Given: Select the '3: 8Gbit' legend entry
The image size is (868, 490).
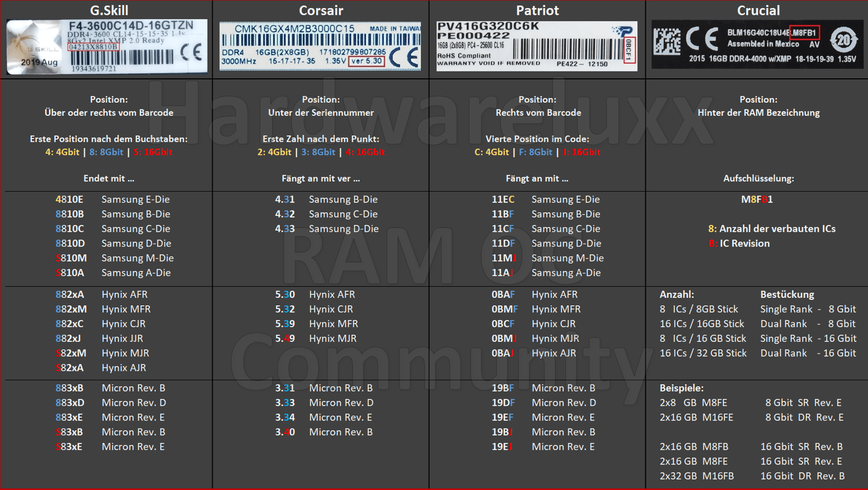Looking at the screenshot, I should [x=318, y=152].
